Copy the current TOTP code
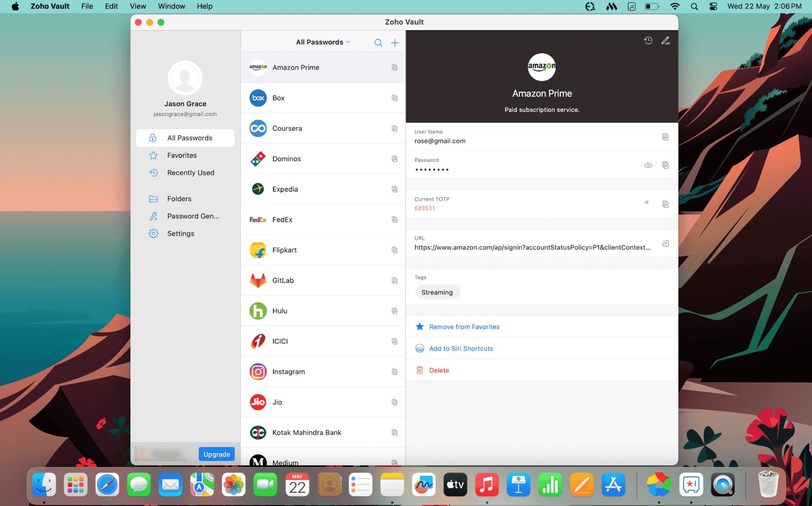Image resolution: width=812 pixels, height=506 pixels. pyautogui.click(x=665, y=204)
